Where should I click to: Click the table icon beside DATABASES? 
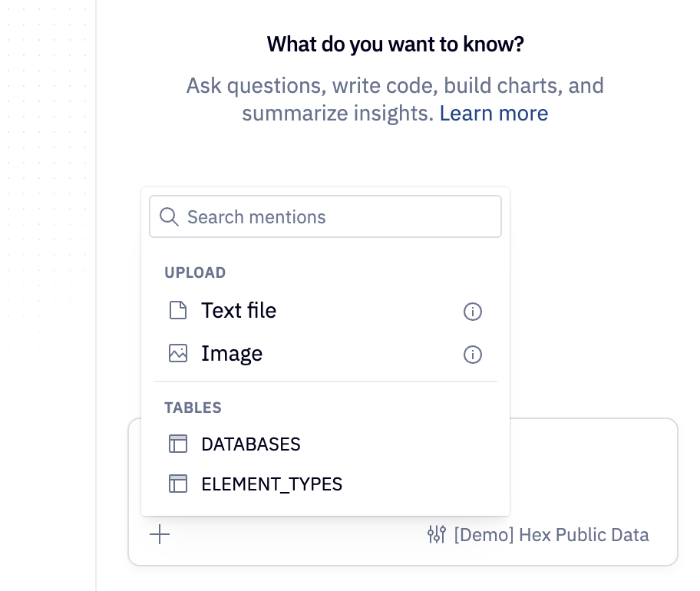177,444
